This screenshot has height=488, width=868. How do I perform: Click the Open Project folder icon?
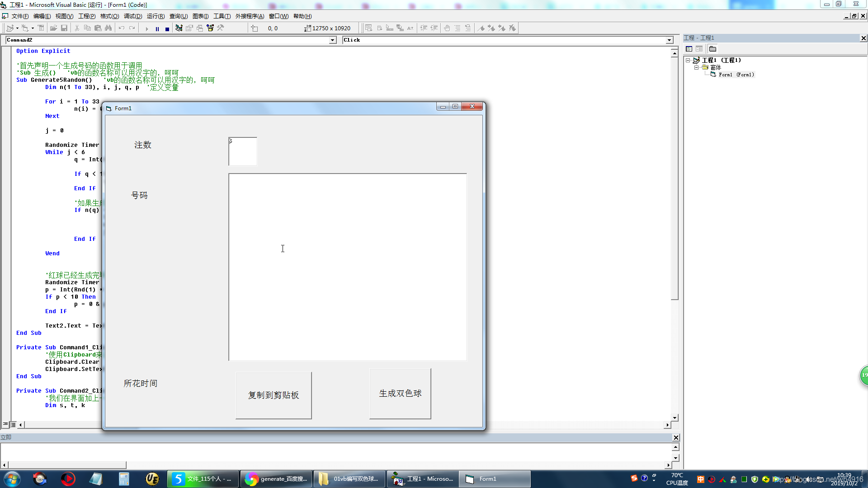pyautogui.click(x=53, y=28)
